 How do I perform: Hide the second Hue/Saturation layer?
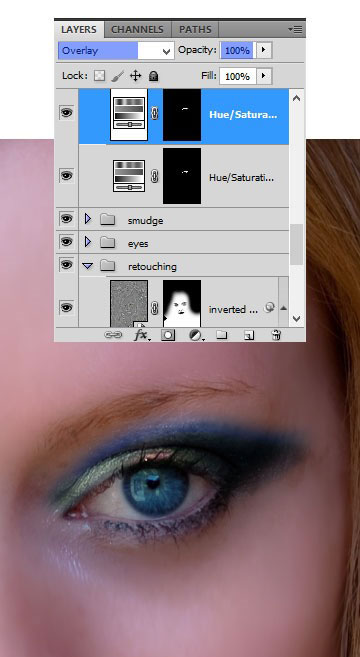coord(66,175)
